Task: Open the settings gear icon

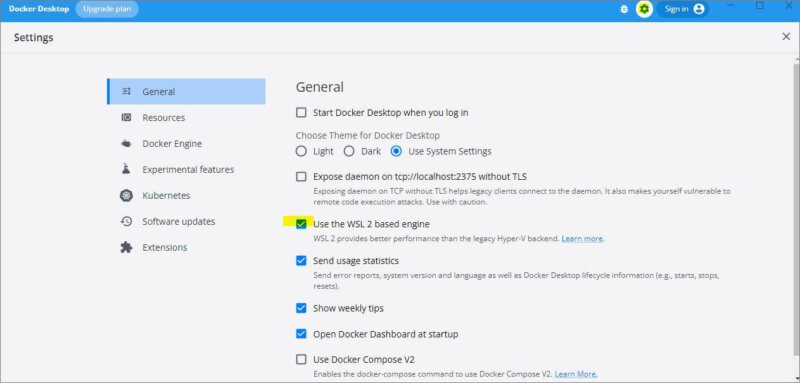Action: (x=644, y=9)
